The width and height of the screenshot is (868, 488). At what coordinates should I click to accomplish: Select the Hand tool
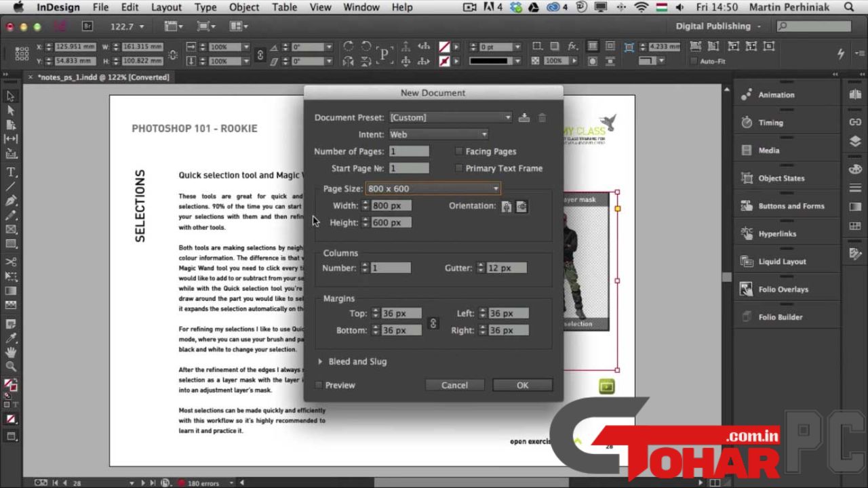(x=11, y=352)
